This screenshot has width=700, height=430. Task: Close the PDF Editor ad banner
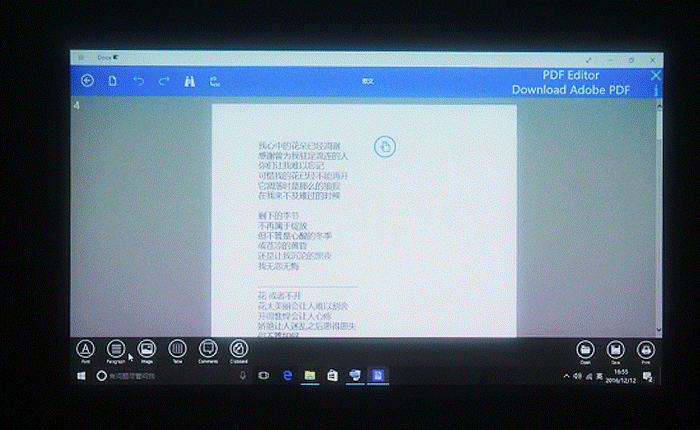click(x=656, y=75)
